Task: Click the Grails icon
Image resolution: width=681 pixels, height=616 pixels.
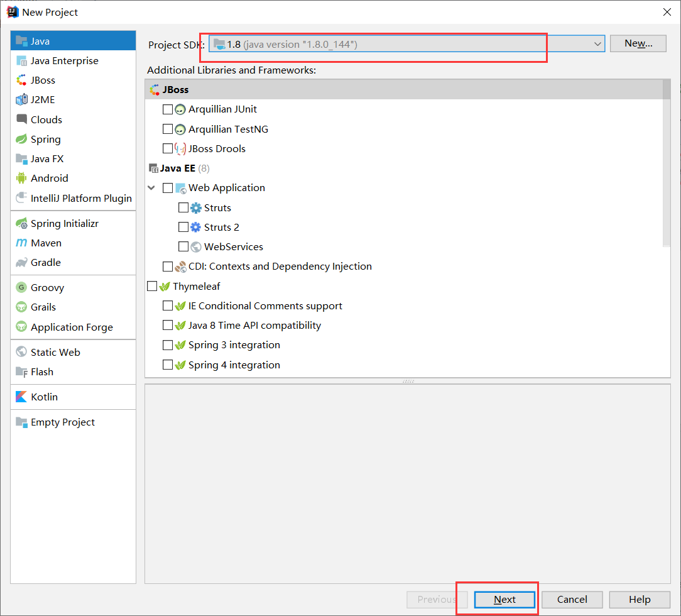Action: click(x=21, y=307)
